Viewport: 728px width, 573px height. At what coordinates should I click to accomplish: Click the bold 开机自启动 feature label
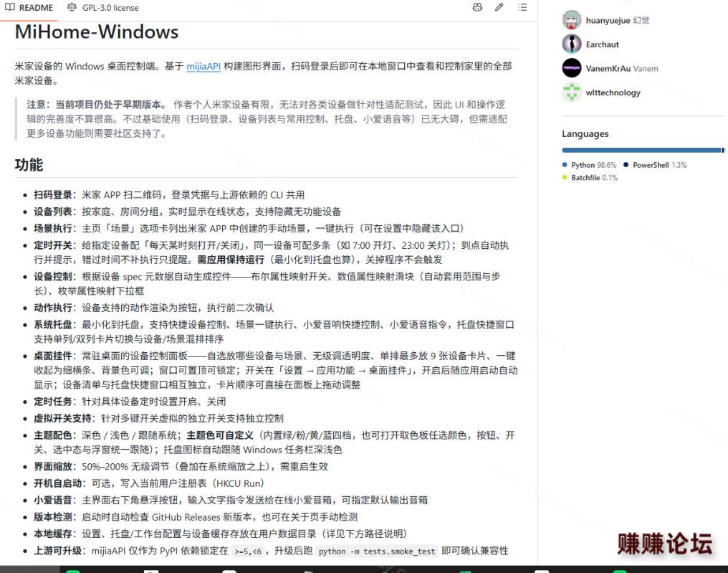[57, 483]
